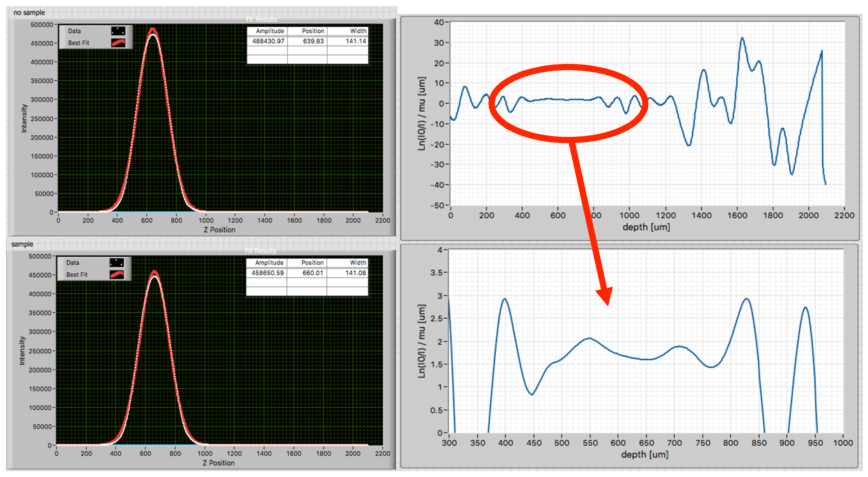The image size is (868, 477).
Task: Click the Best Fit text in sample legend
Action: pyautogui.click(x=77, y=275)
